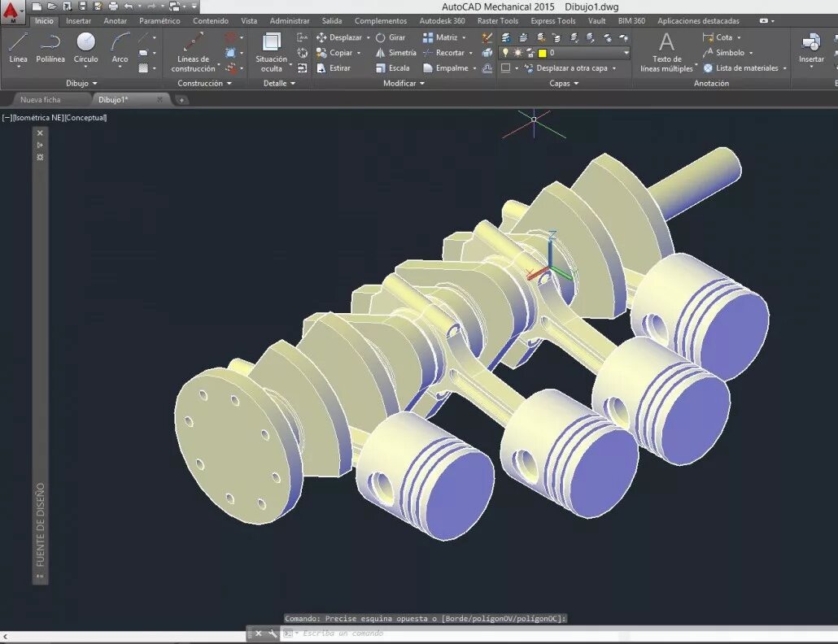Screen dimensions: 838x644
Task: Expand the Modificar panel
Action: coord(404,83)
